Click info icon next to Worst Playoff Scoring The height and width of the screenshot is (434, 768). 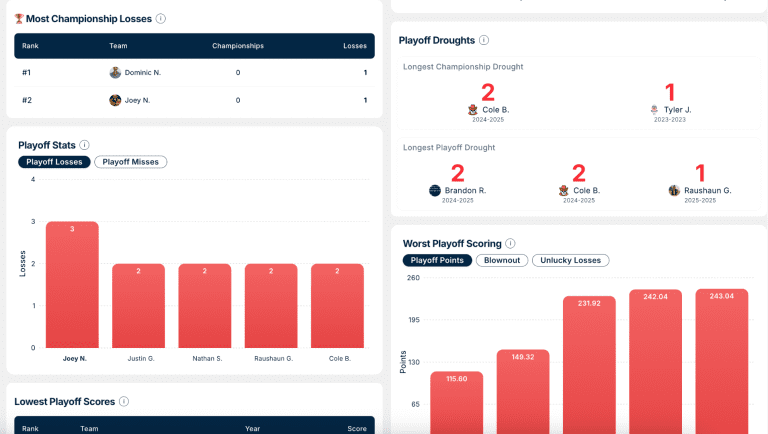pyautogui.click(x=510, y=243)
